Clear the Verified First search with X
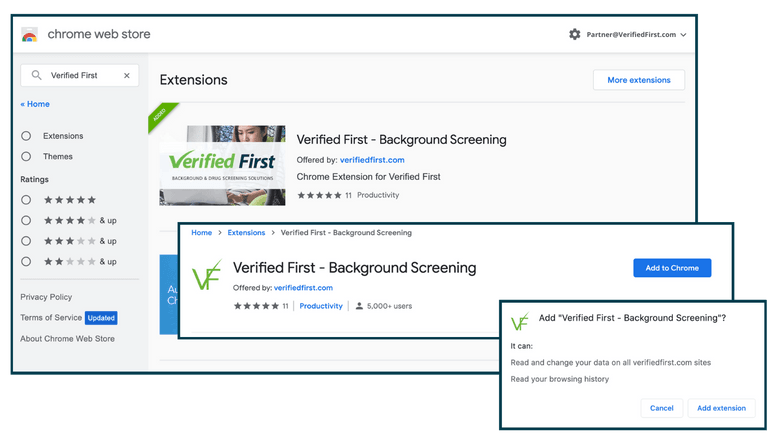The image size is (780, 439). pyautogui.click(x=127, y=76)
